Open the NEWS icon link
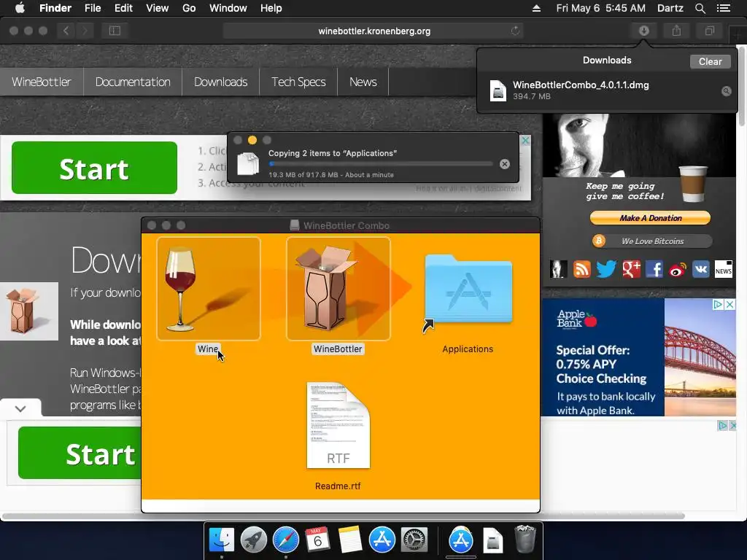 tap(723, 269)
